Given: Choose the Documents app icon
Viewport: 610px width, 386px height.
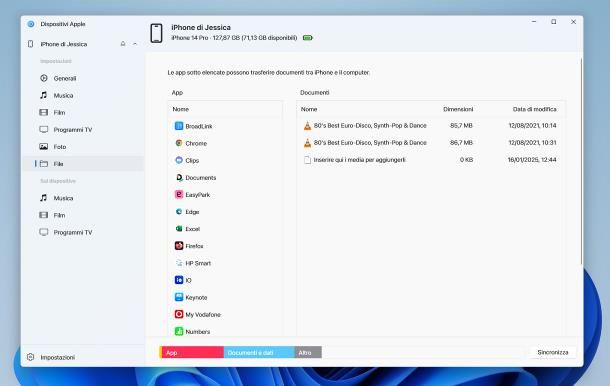Looking at the screenshot, I should [179, 177].
